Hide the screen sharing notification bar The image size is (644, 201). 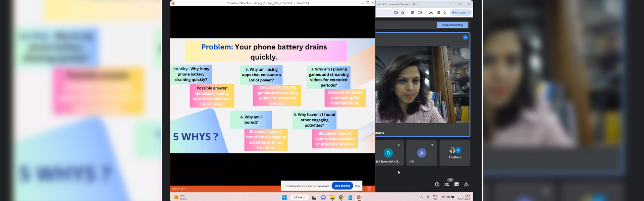(358, 186)
